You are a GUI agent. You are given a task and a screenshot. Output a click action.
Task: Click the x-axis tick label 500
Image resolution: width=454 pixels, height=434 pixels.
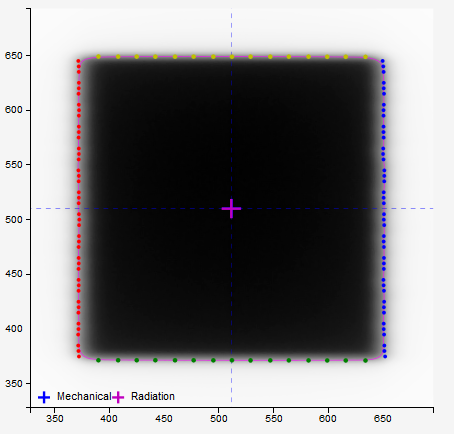tap(219, 419)
